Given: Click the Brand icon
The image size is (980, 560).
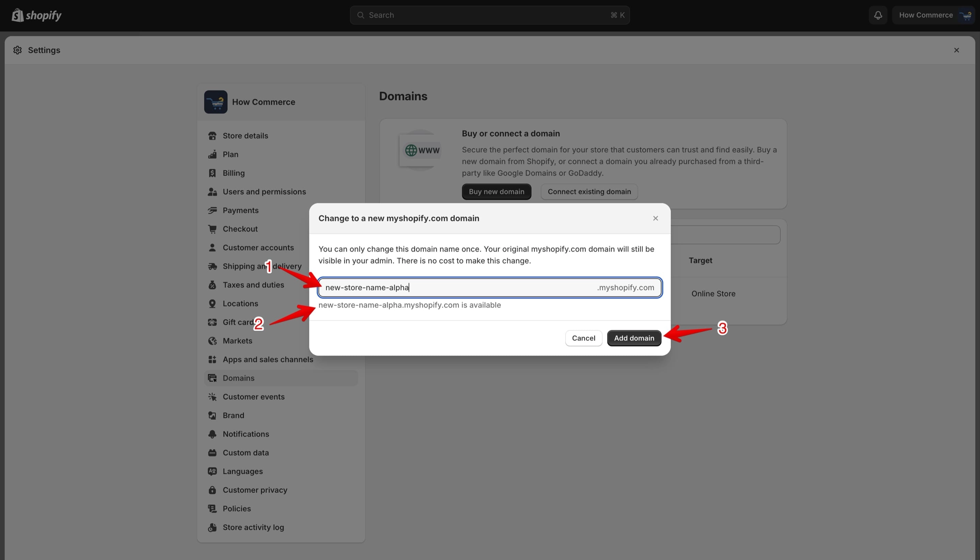Looking at the screenshot, I should 212,415.
